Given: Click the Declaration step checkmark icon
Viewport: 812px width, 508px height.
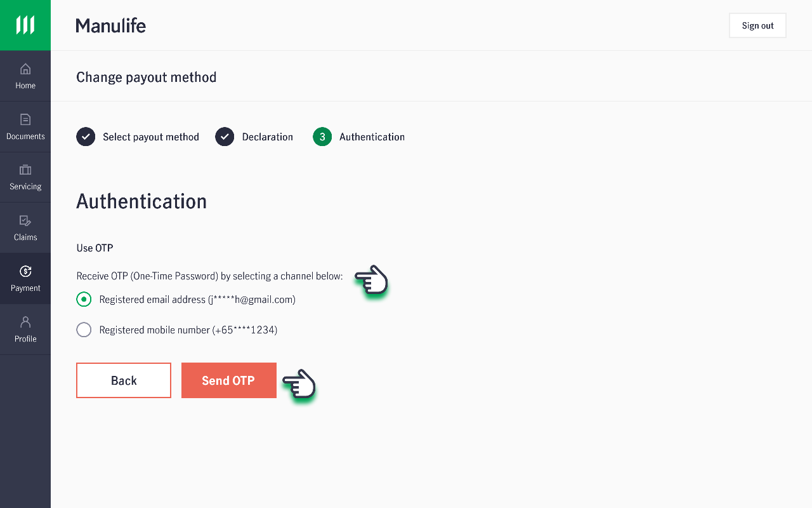Looking at the screenshot, I should [x=225, y=137].
